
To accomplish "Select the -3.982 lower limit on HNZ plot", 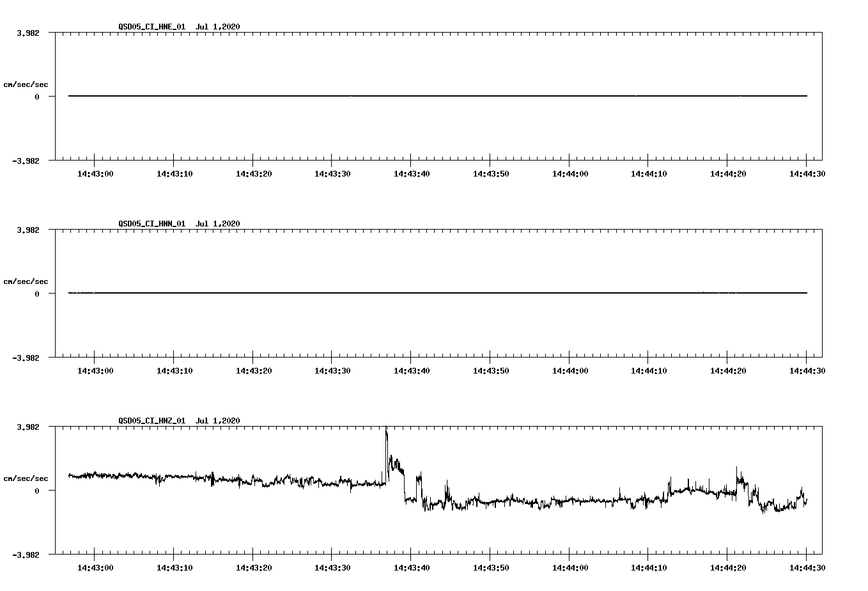I will click(26, 555).
